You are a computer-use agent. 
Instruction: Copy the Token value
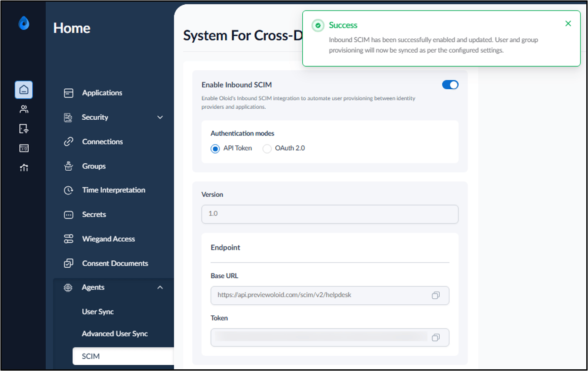pyautogui.click(x=436, y=337)
